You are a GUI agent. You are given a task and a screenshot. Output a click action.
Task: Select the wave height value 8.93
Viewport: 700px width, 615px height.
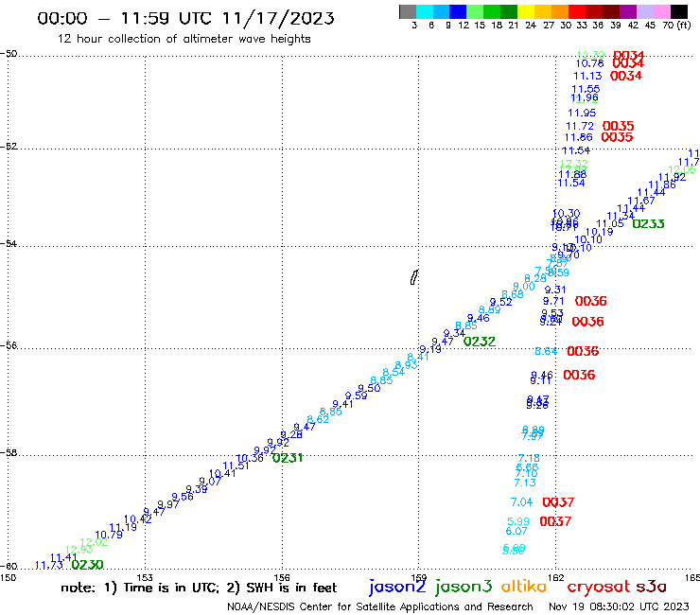coord(406,365)
